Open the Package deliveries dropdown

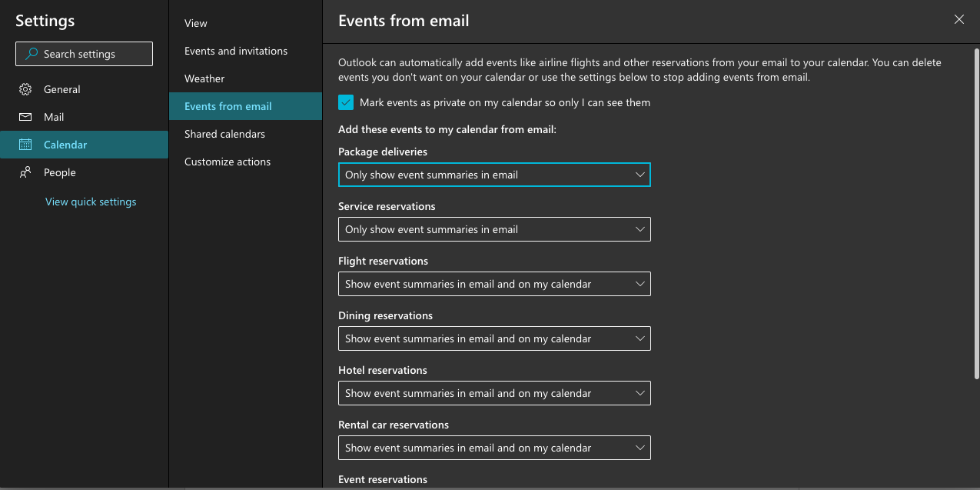tap(494, 175)
